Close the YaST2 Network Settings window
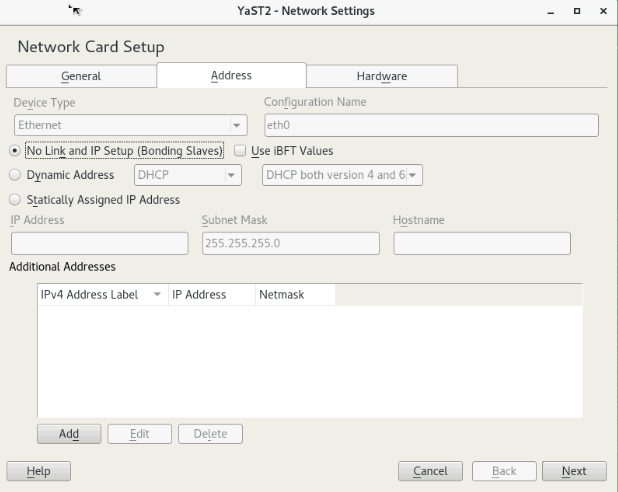Screen dimensions: 618x492 [x=603, y=11]
